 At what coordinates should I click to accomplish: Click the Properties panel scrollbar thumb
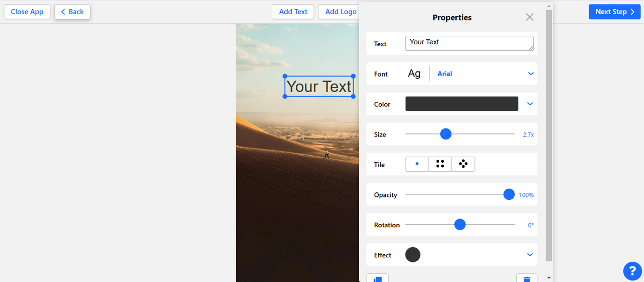pos(549,135)
